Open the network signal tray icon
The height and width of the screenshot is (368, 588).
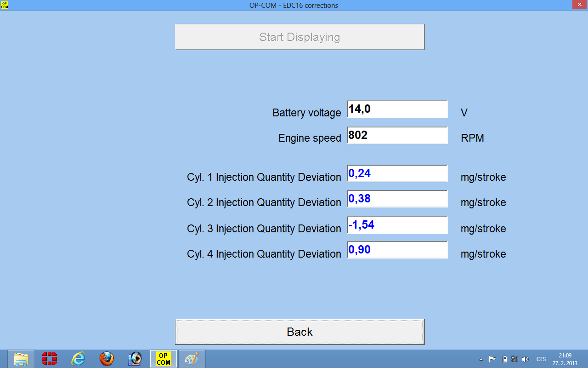[514, 359]
